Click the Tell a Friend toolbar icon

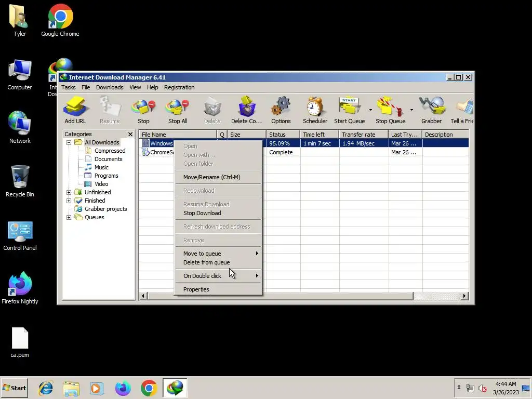click(x=462, y=110)
